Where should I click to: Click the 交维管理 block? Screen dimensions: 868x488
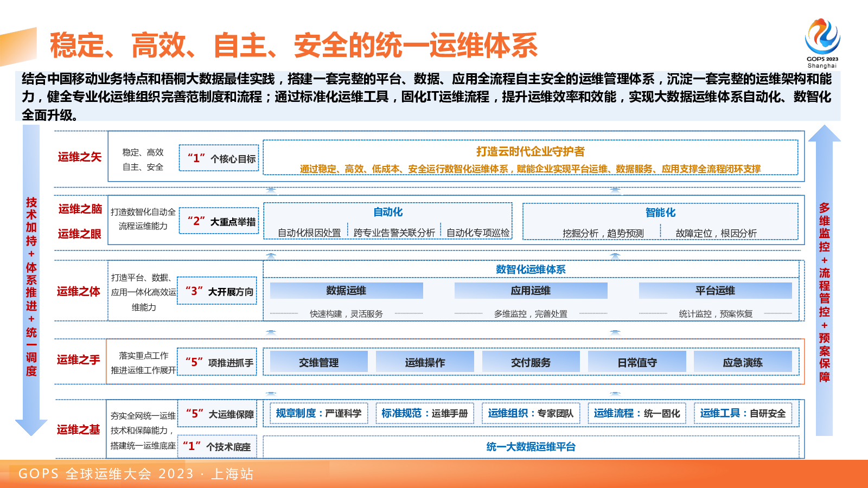pos(318,362)
